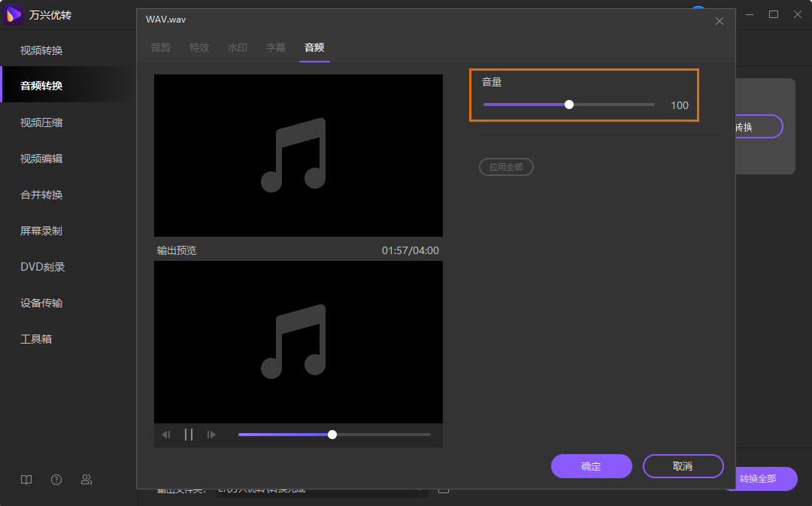This screenshot has height=506, width=812.
Task: Click the 万兴优转 app logo
Action: click(x=12, y=15)
